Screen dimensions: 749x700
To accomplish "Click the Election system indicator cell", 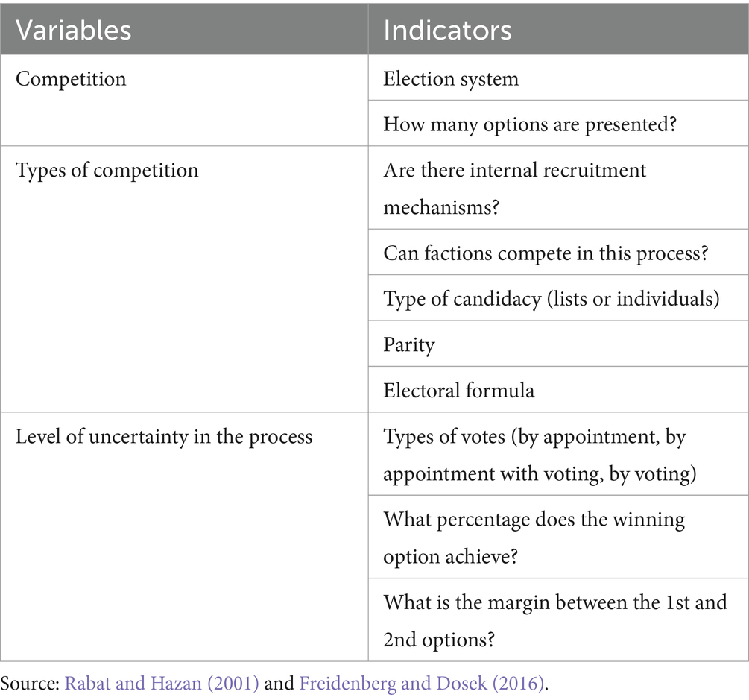I will (558, 78).
